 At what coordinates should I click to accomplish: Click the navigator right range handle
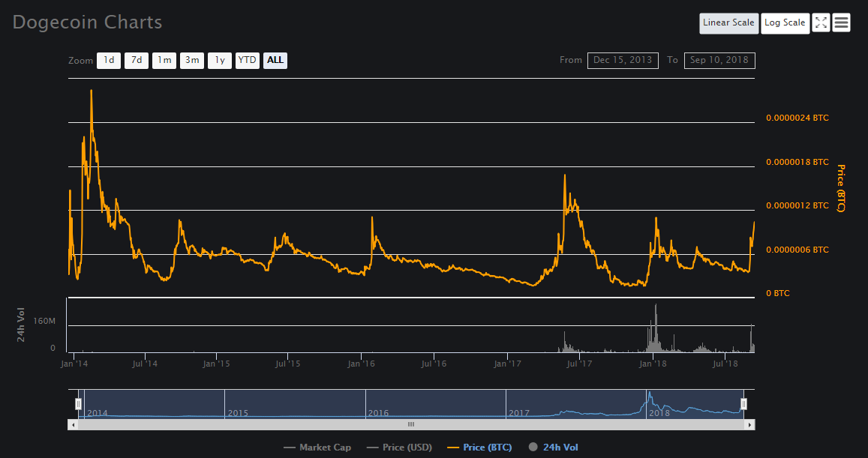tap(744, 404)
